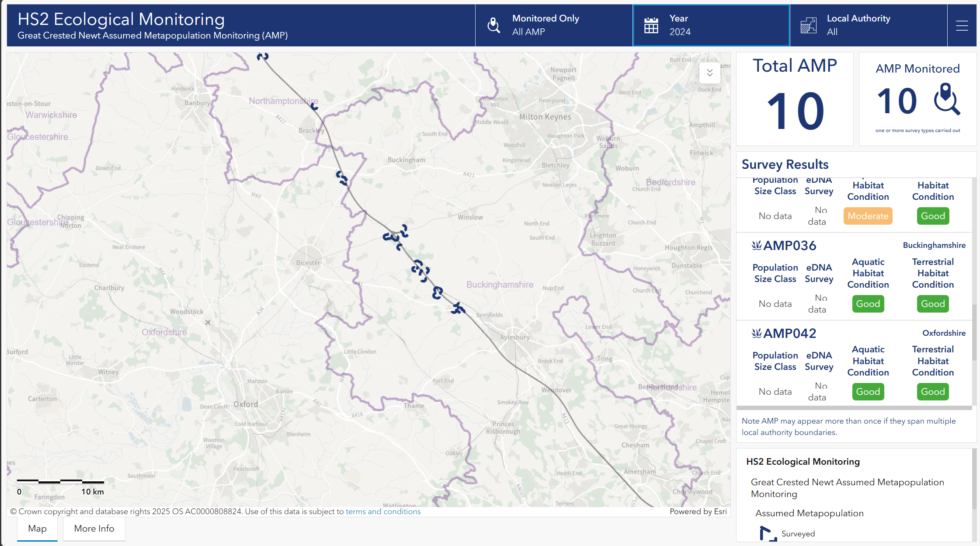The width and height of the screenshot is (980, 546).
Task: Click the Milton Keynes map label
Action: pyautogui.click(x=545, y=117)
